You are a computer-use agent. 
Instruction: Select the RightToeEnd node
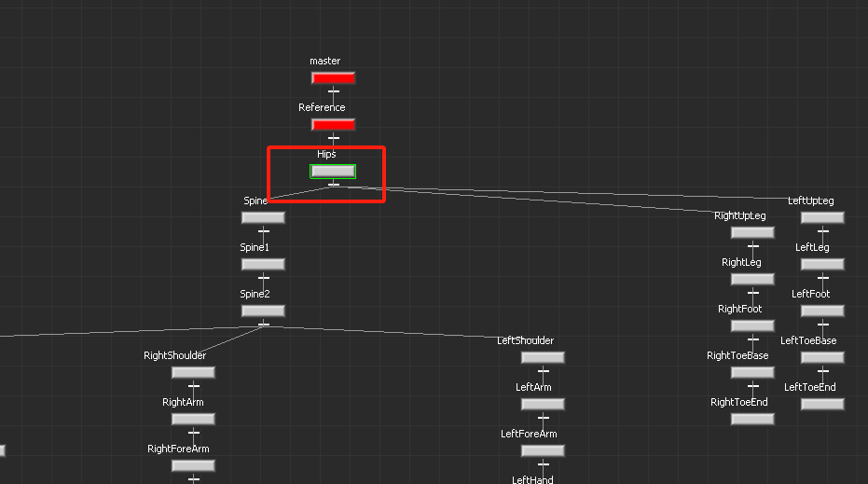[752, 419]
